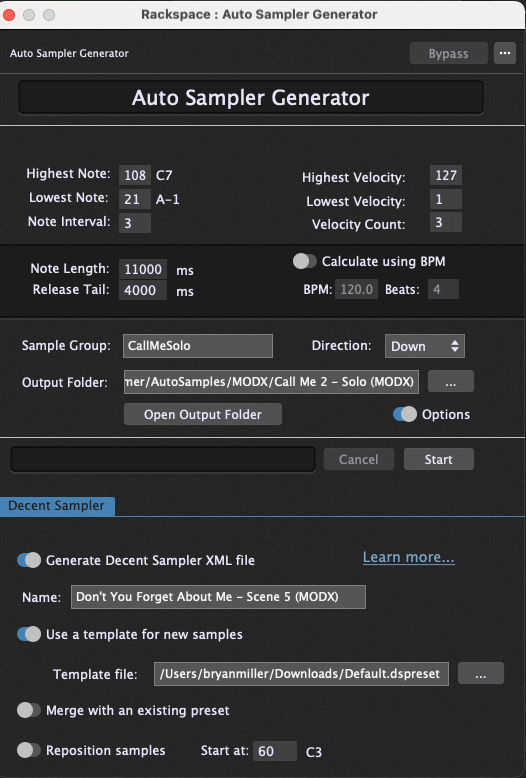The height and width of the screenshot is (778, 526).
Task: Toggle Use a template for new samples
Action: [29, 634]
